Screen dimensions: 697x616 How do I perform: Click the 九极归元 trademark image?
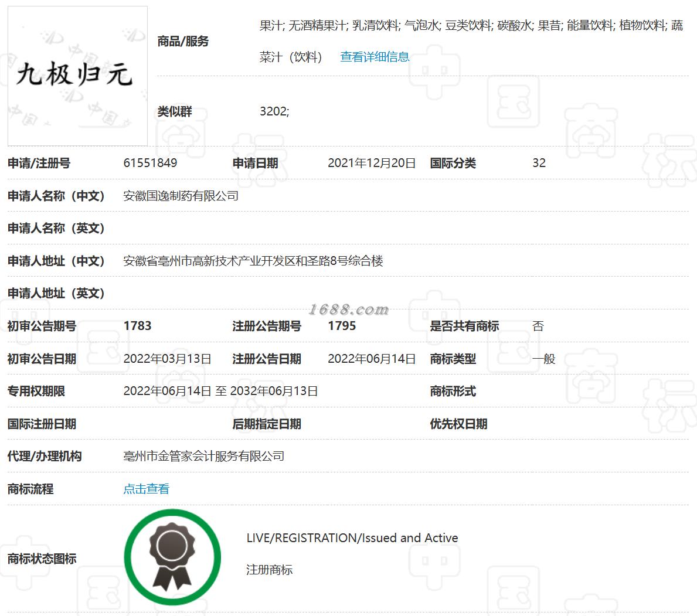pos(77,76)
